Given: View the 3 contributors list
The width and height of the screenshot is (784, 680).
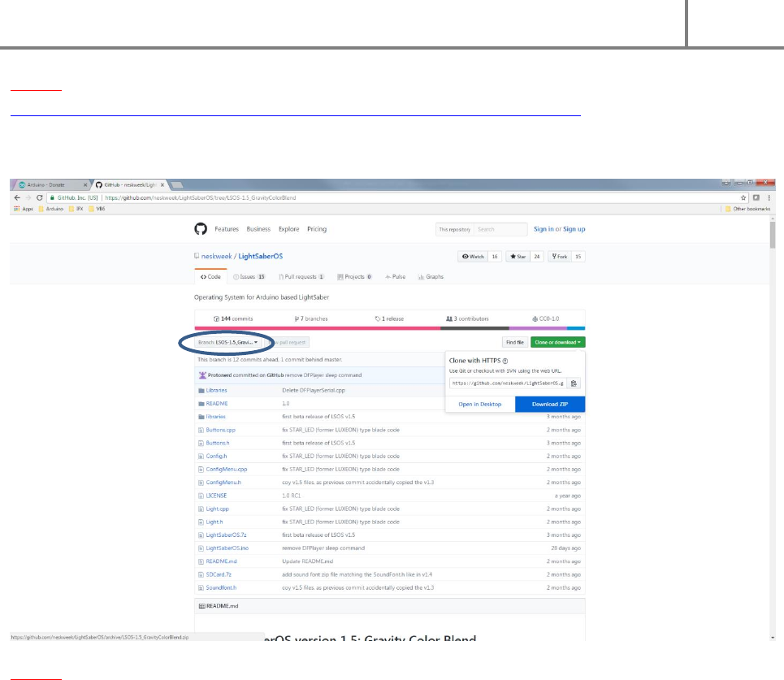Looking at the screenshot, I should [467, 318].
